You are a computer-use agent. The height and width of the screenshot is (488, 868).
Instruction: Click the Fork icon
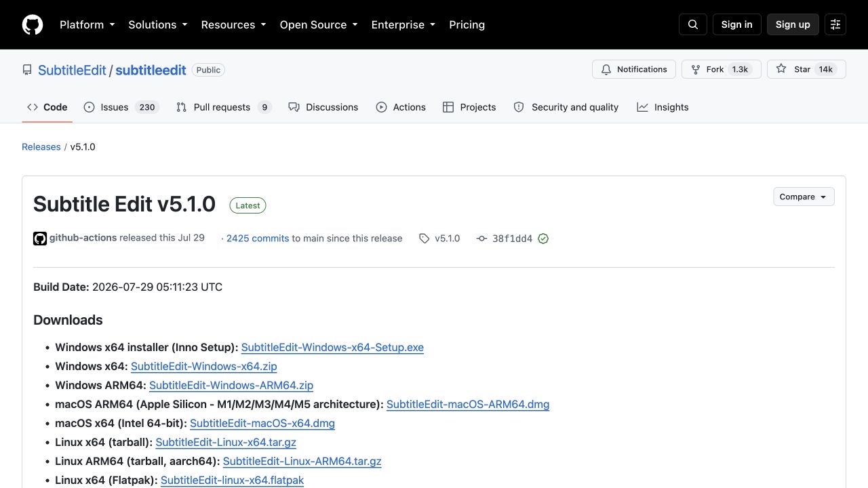coord(696,69)
